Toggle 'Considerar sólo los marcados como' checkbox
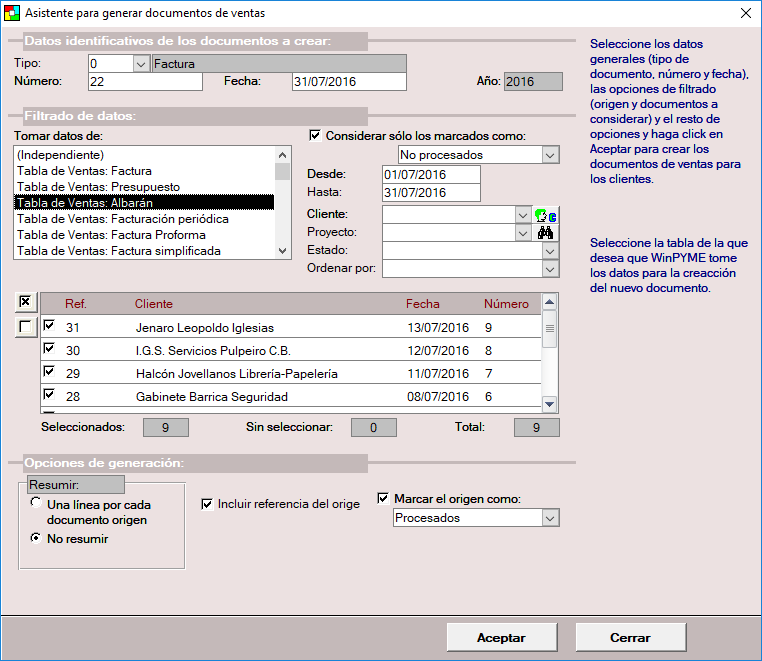 (316, 136)
